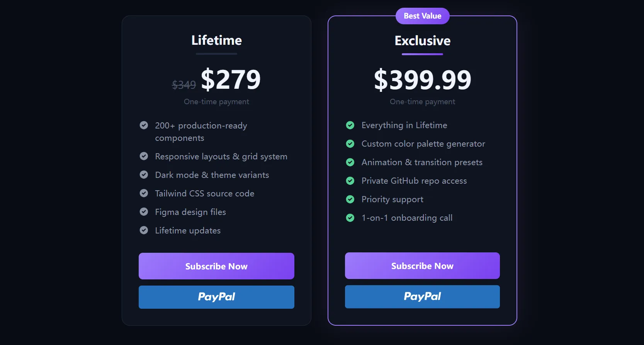
Task: Click the checkmark beside 200+ production-ready components
Action: 144,125
